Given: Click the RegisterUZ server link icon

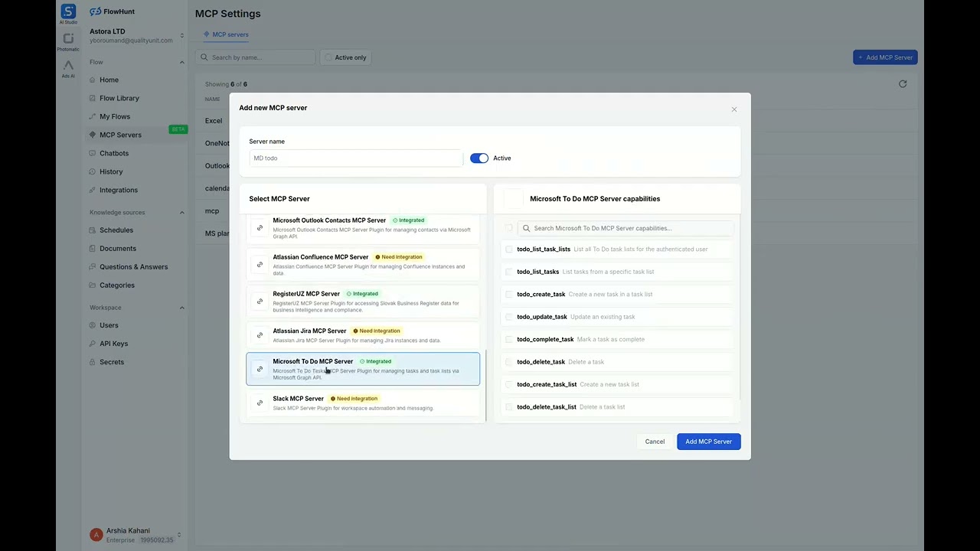Looking at the screenshot, I should click(260, 301).
